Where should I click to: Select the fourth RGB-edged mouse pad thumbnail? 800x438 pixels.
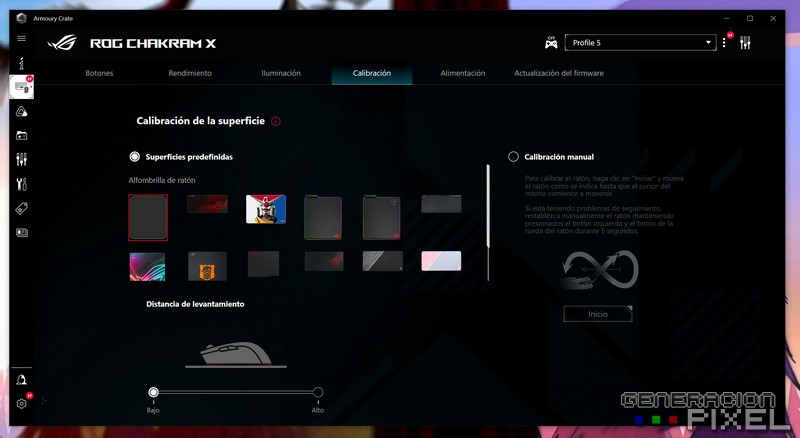point(323,217)
